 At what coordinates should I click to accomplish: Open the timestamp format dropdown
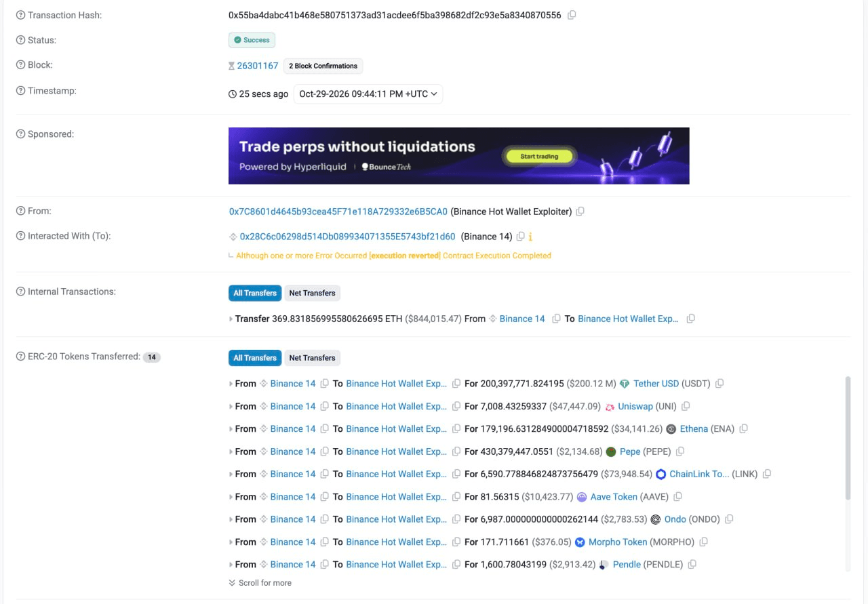tap(368, 94)
